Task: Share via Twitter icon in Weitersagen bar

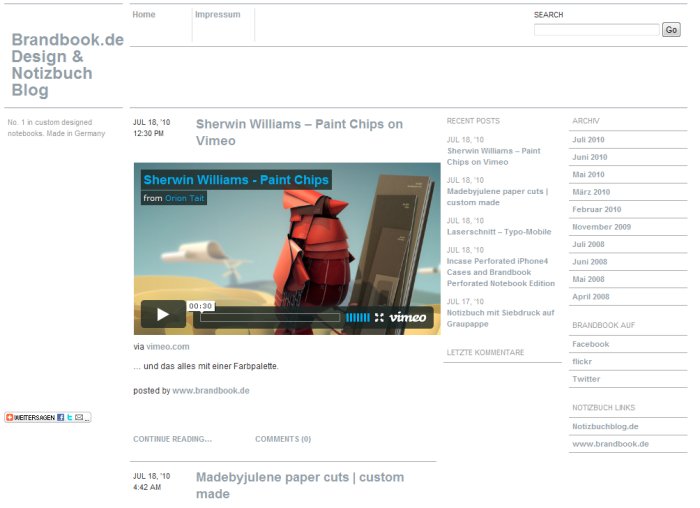Action: coord(70,417)
